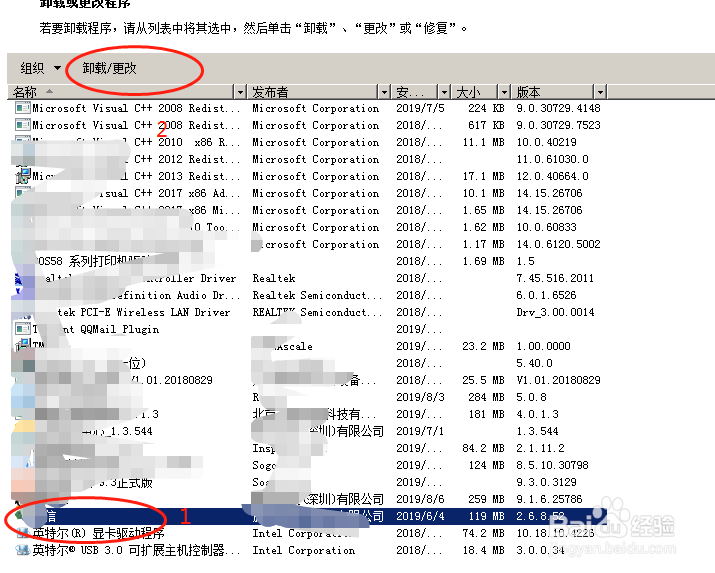Open the 发布者 column filter dropdown arrow
Screen dimensions: 715x573
[x=384, y=93]
